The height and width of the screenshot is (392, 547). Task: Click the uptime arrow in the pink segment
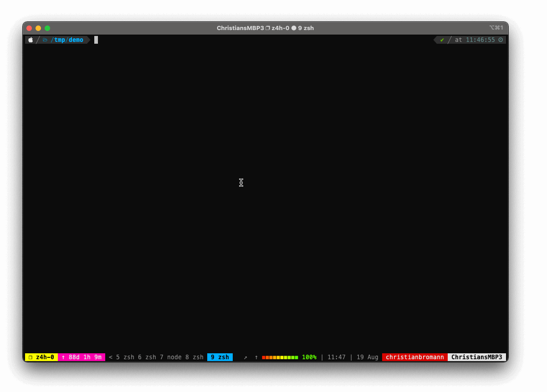[63, 357]
